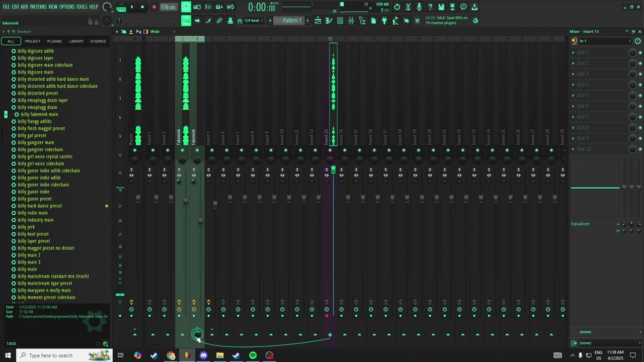
Task: Open Spotify from the taskbar
Action: 253,355
